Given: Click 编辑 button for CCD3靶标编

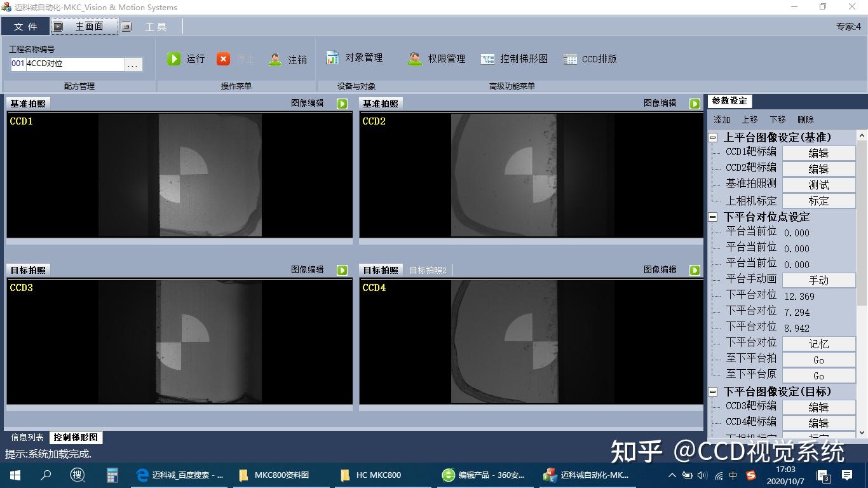Looking at the screenshot, I should click(818, 407).
